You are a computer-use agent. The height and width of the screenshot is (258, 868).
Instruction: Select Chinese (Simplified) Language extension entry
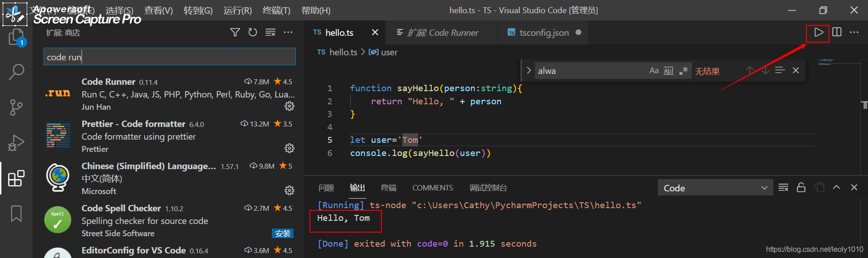[169, 178]
